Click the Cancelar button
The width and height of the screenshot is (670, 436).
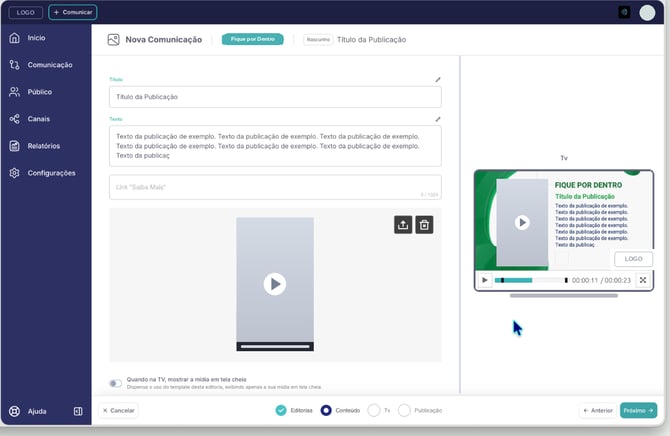pos(118,410)
